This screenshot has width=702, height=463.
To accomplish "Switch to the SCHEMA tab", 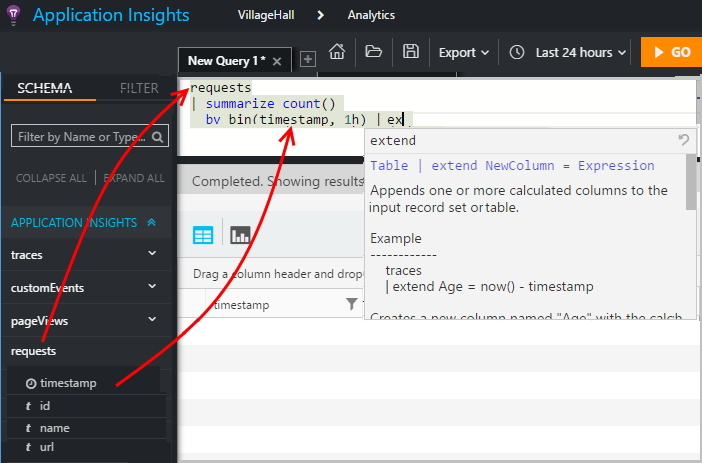I will tap(45, 88).
